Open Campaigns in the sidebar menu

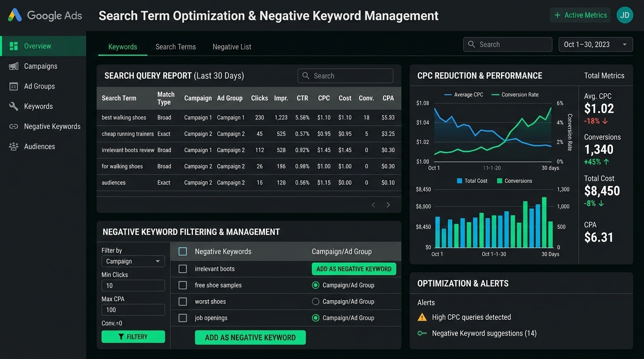click(x=43, y=66)
